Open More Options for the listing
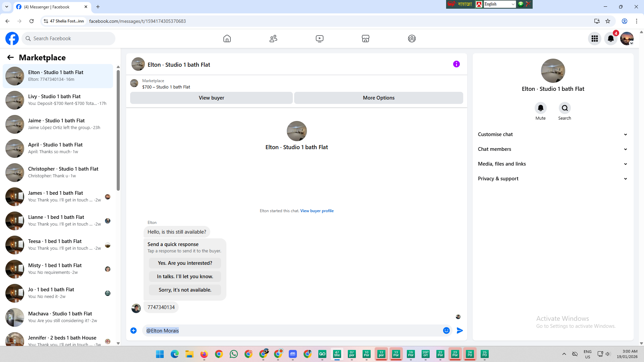The height and width of the screenshot is (362, 644). point(379,98)
